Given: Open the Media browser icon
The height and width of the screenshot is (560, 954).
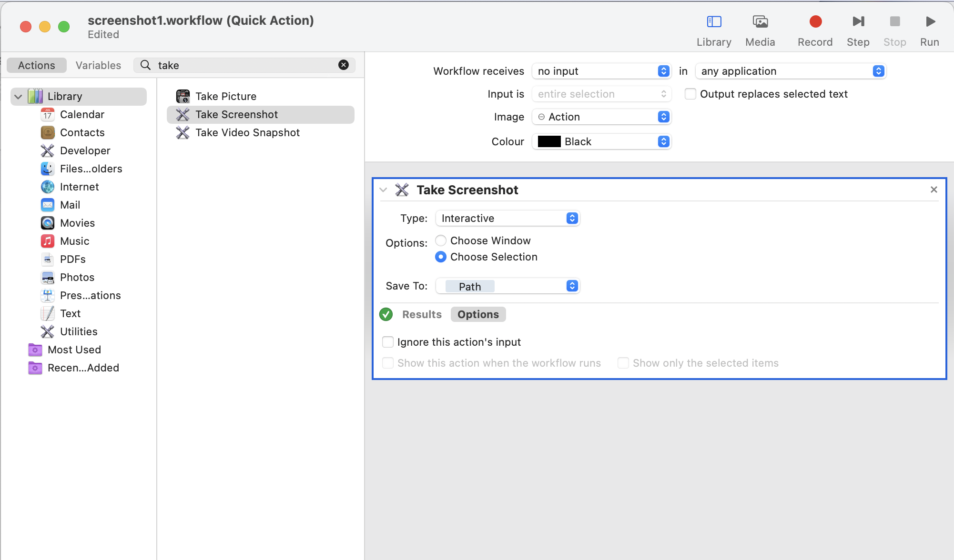Looking at the screenshot, I should coord(760,22).
